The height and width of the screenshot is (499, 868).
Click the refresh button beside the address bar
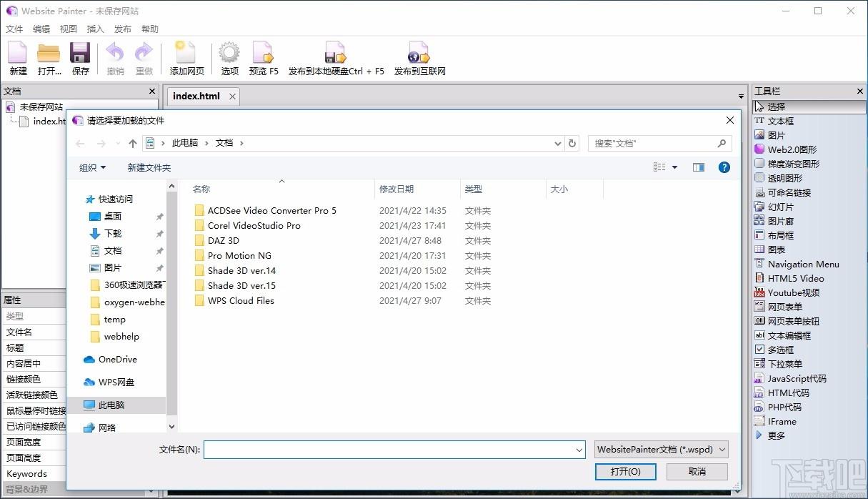pyautogui.click(x=572, y=143)
